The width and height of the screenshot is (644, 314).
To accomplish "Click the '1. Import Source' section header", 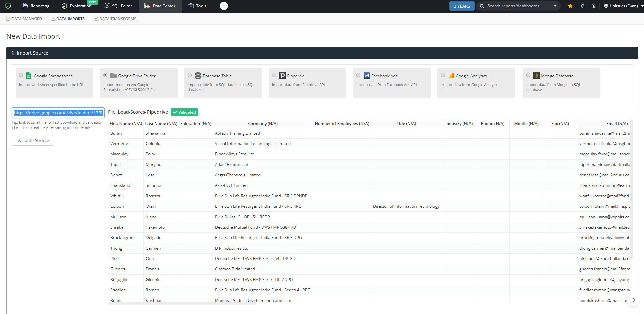I will click(322, 53).
